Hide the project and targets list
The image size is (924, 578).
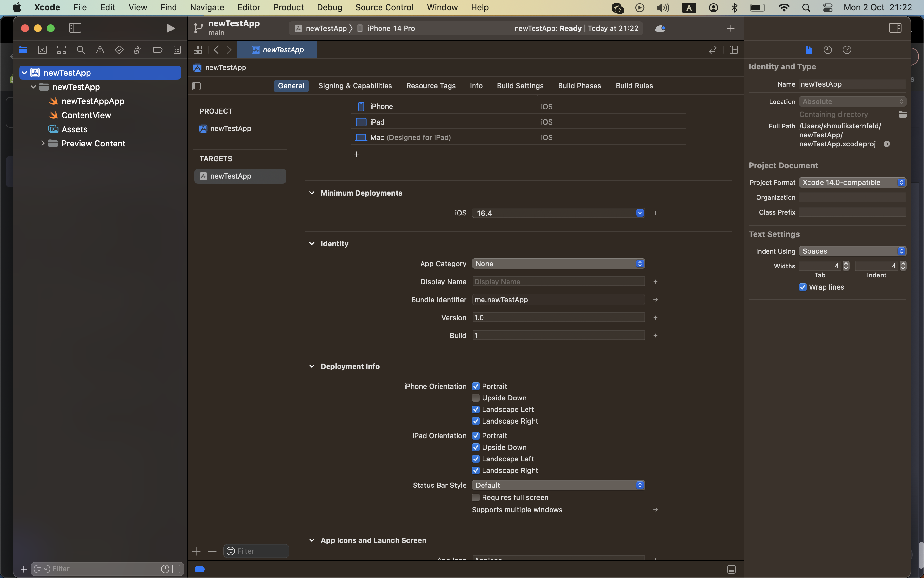(196, 86)
